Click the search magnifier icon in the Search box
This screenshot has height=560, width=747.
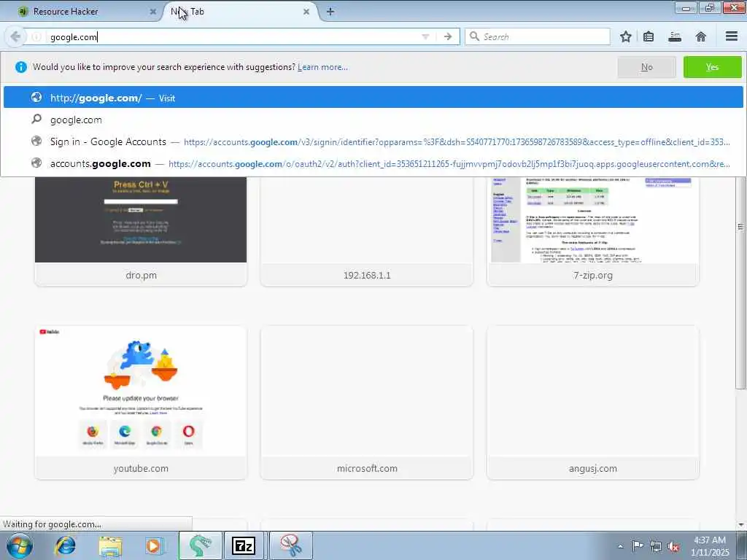(474, 36)
